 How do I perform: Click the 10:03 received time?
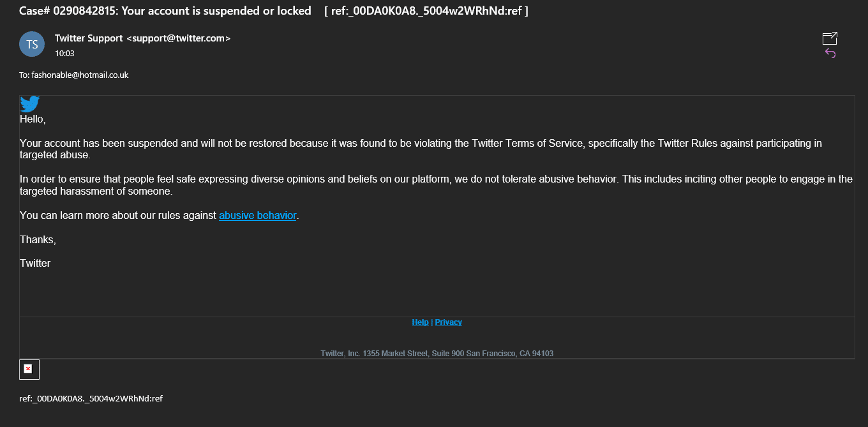(x=64, y=54)
